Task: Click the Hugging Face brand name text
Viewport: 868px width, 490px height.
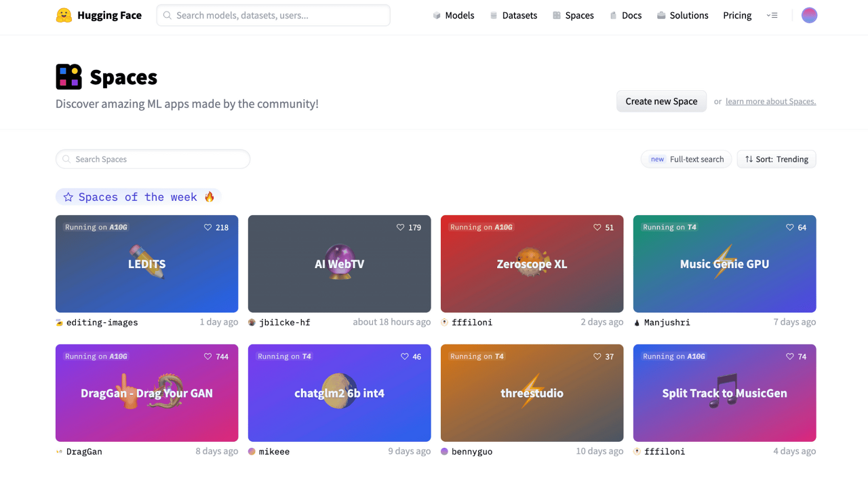Action: pos(109,15)
